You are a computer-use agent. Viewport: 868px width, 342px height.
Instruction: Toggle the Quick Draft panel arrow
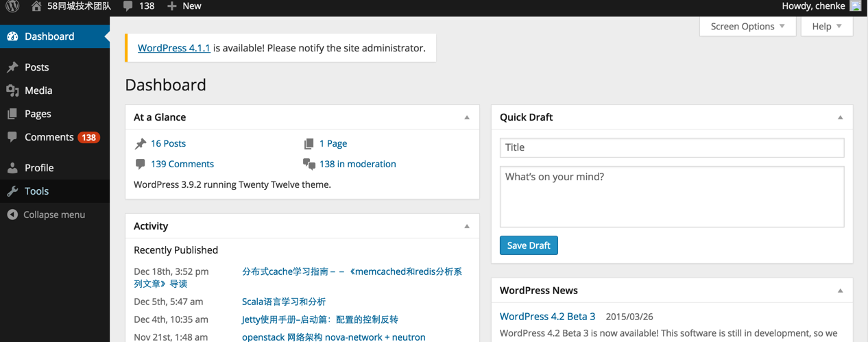pyautogui.click(x=840, y=117)
